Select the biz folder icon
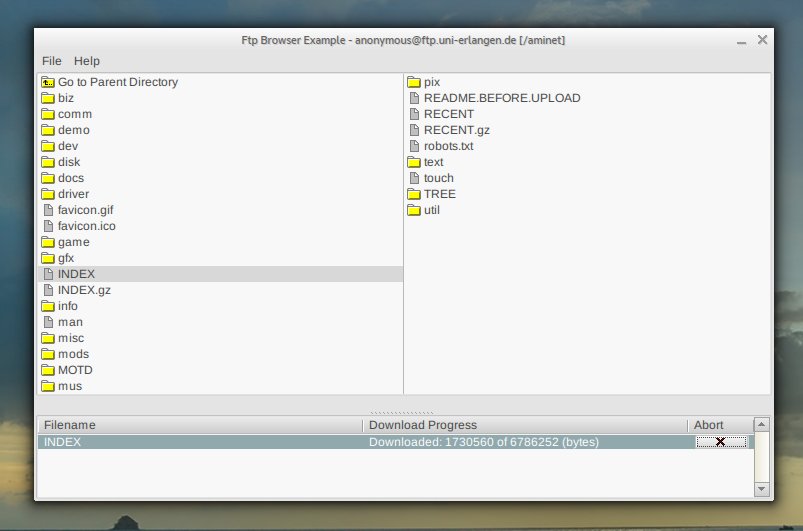 tap(47, 98)
